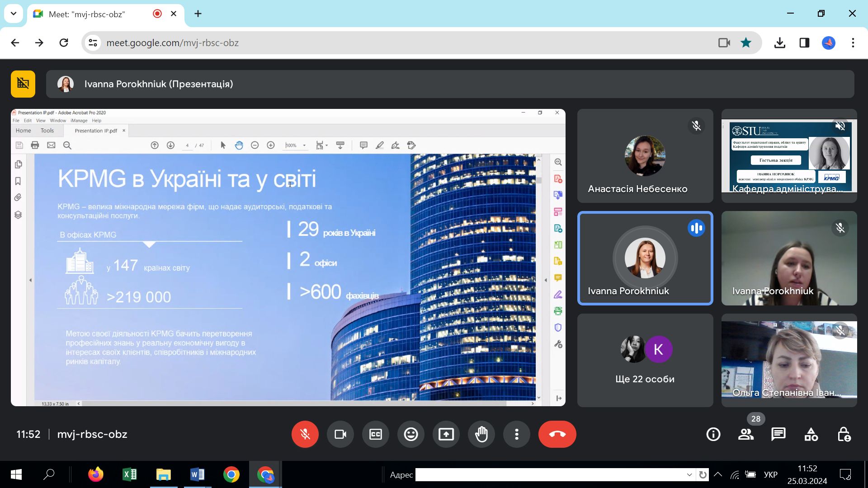868x488 pixels.
Task: Go back in Chrome
Action: tap(15, 43)
